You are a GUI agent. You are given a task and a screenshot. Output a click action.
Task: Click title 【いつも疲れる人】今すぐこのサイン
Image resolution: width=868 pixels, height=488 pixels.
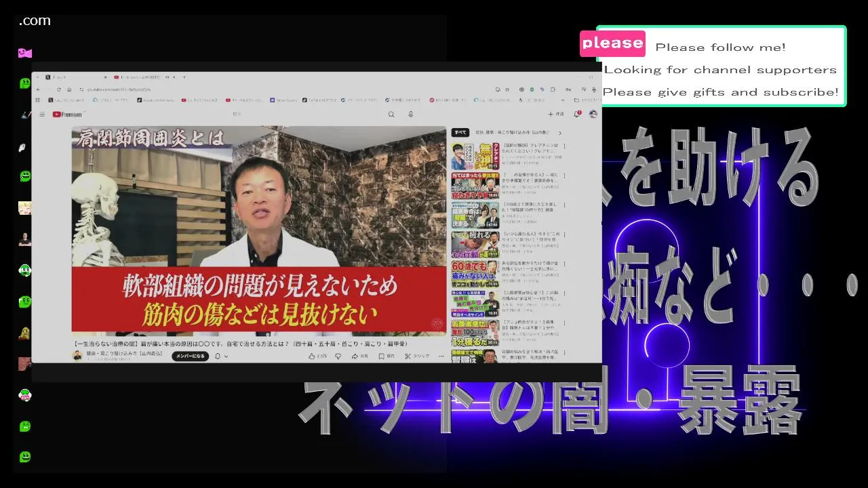(x=530, y=237)
